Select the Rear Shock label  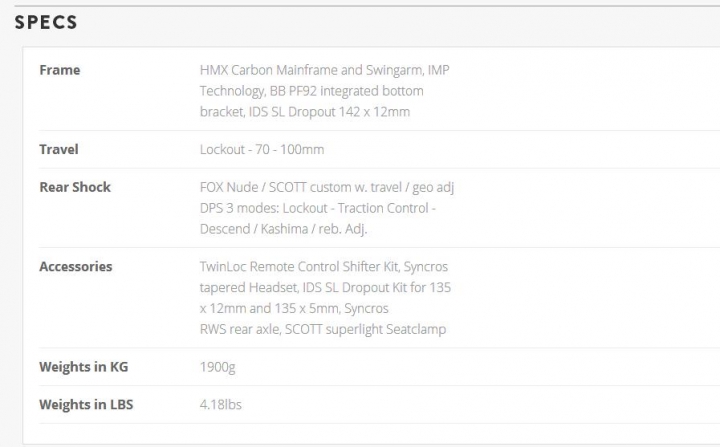pyautogui.click(x=75, y=187)
